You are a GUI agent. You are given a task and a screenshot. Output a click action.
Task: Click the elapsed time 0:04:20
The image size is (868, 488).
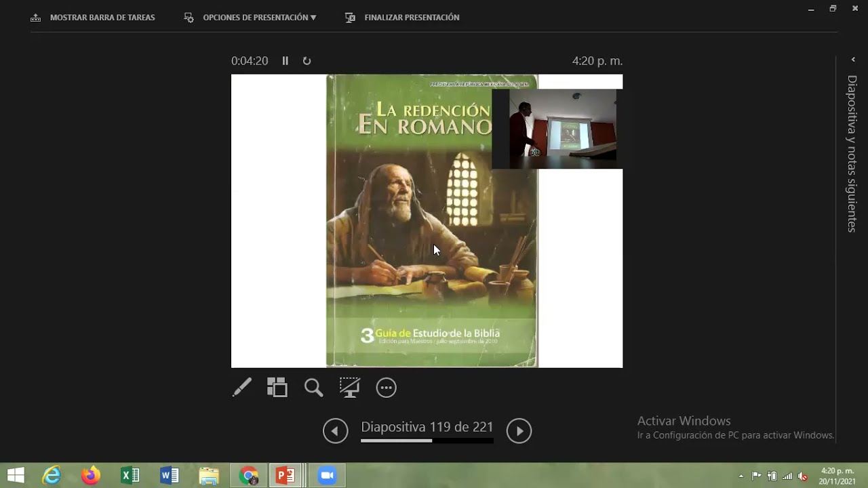click(250, 61)
